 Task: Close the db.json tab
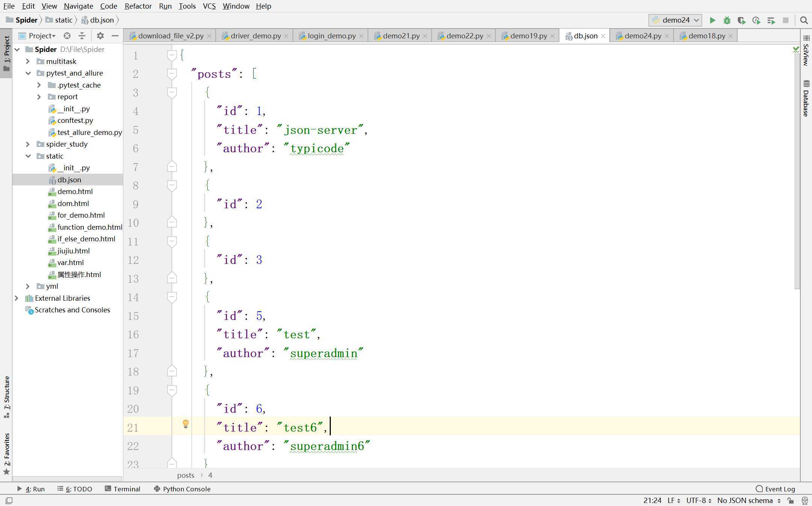603,36
